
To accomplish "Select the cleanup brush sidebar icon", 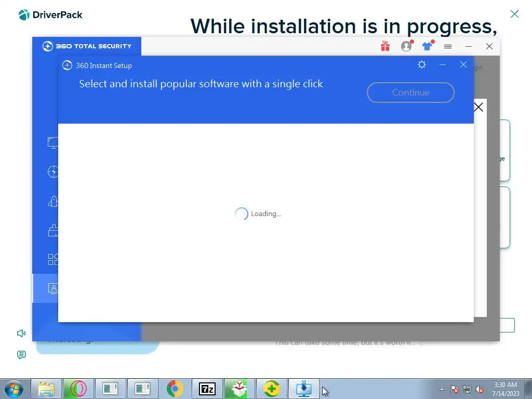I will [x=53, y=230].
